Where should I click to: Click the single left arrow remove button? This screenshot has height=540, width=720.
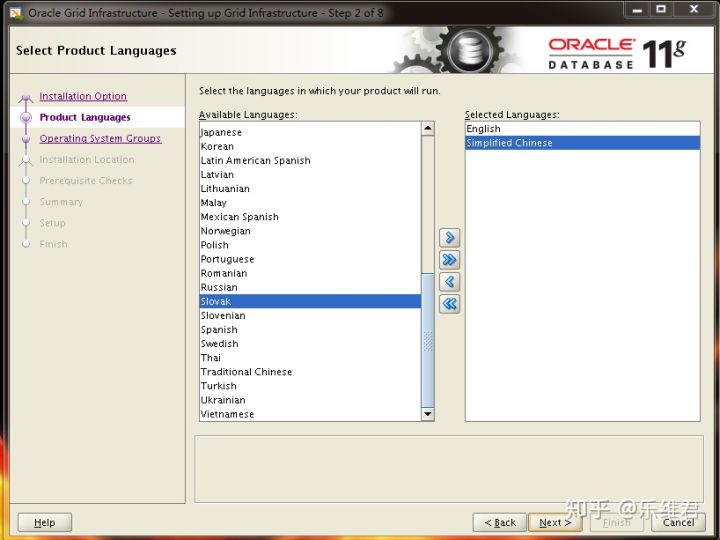pyautogui.click(x=450, y=282)
